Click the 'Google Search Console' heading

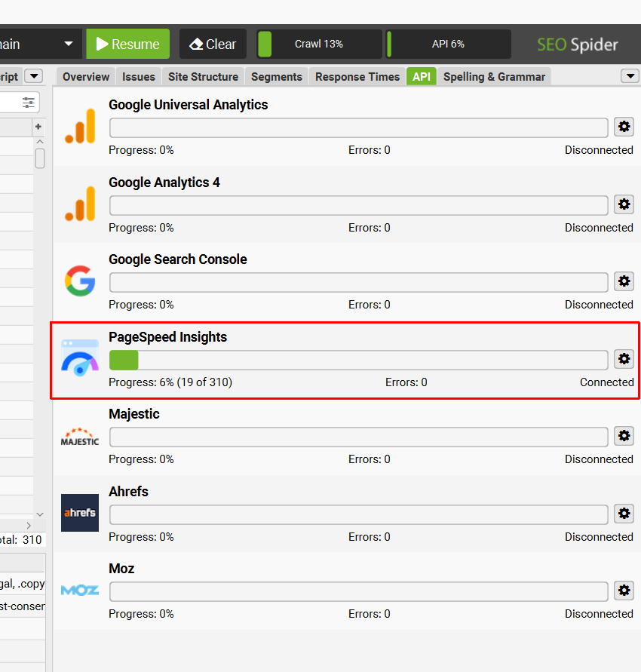click(x=178, y=259)
